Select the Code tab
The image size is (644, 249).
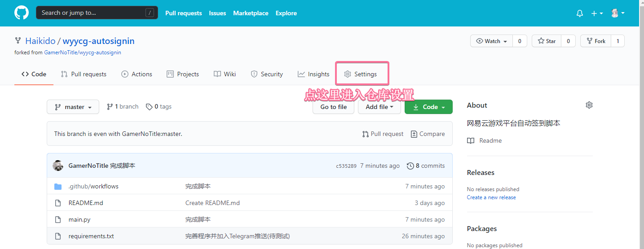coord(34,74)
